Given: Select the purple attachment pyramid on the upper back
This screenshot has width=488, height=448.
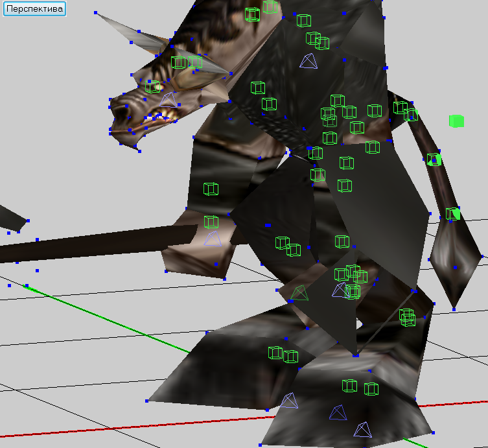Looking at the screenshot, I should tap(308, 61).
